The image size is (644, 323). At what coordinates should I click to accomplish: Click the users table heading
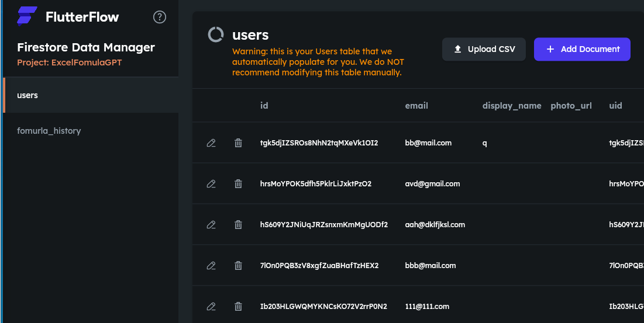click(x=250, y=35)
